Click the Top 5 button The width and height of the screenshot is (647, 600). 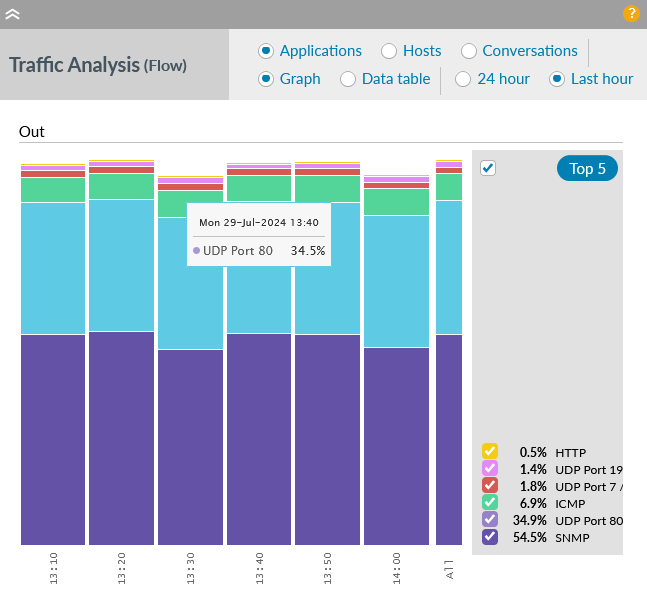[x=587, y=168]
